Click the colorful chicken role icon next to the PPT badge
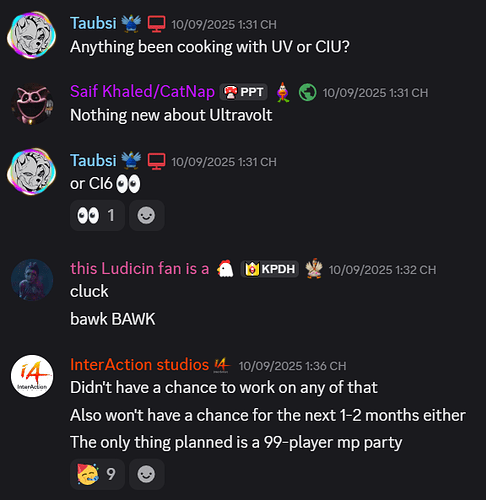 [283, 92]
